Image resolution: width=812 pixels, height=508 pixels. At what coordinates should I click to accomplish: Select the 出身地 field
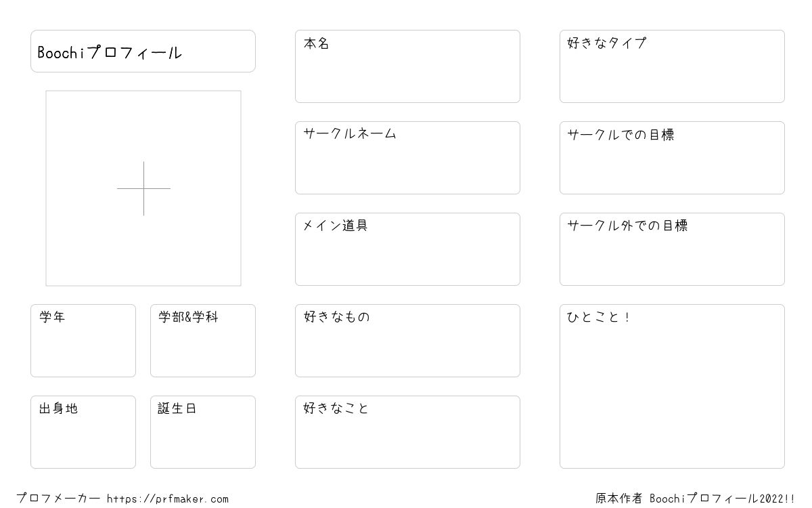83,432
